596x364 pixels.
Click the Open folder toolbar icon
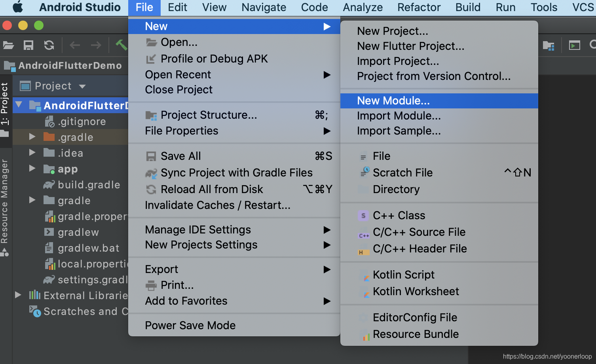pos(8,45)
